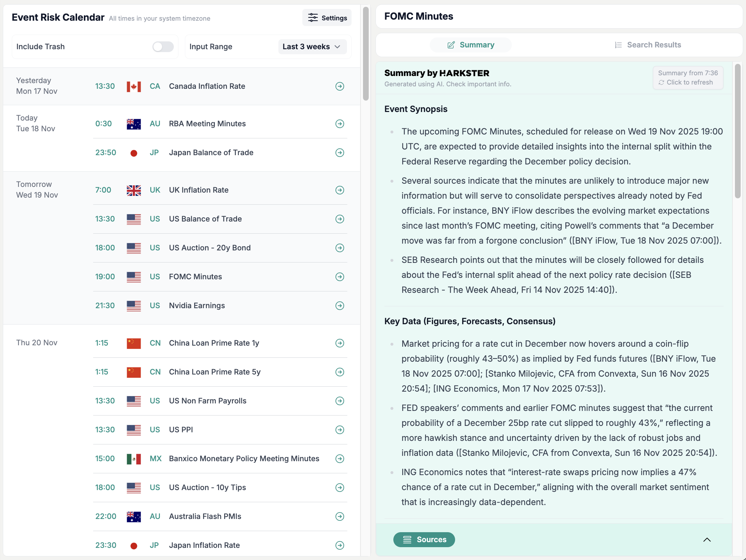
Task: Open details arrow for Nvidia Earnings
Action: point(339,306)
